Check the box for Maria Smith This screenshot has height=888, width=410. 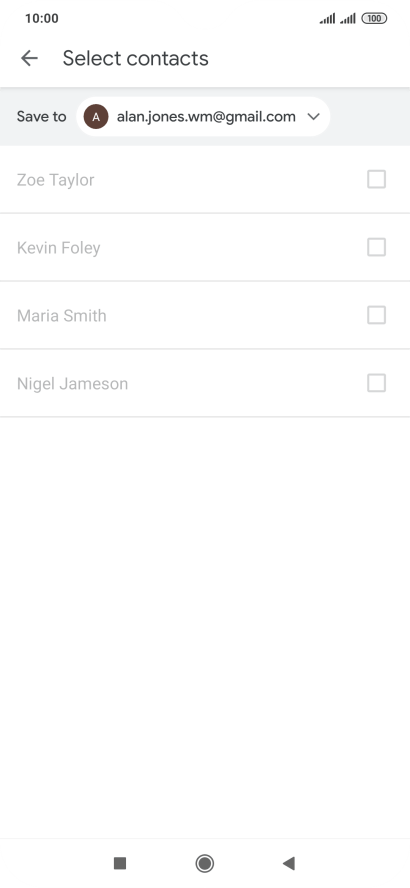tap(377, 315)
